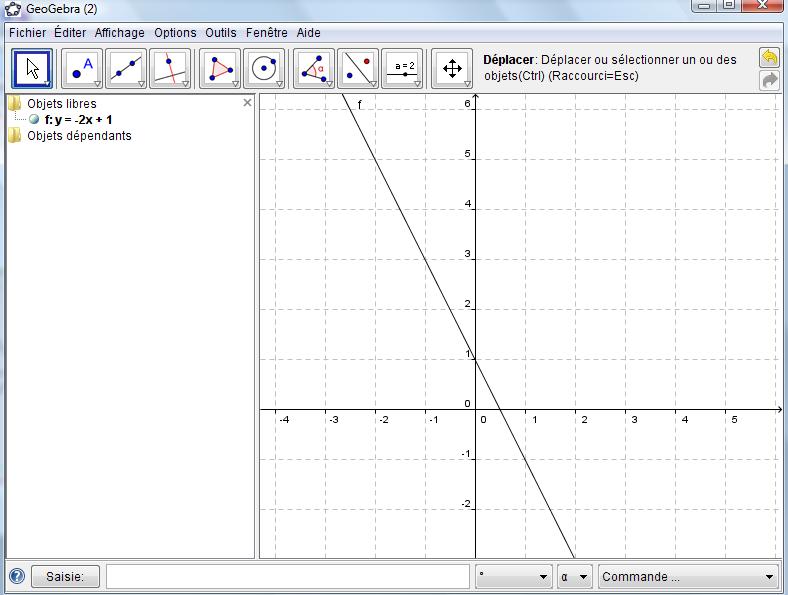Open the Commande dropdown list
This screenshot has width=788, height=595.
[688, 576]
